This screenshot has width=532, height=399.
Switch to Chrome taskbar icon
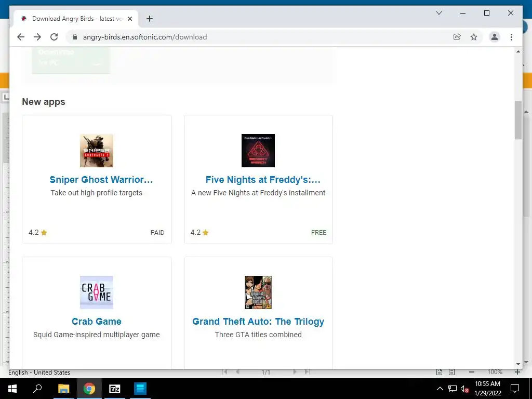click(x=89, y=389)
